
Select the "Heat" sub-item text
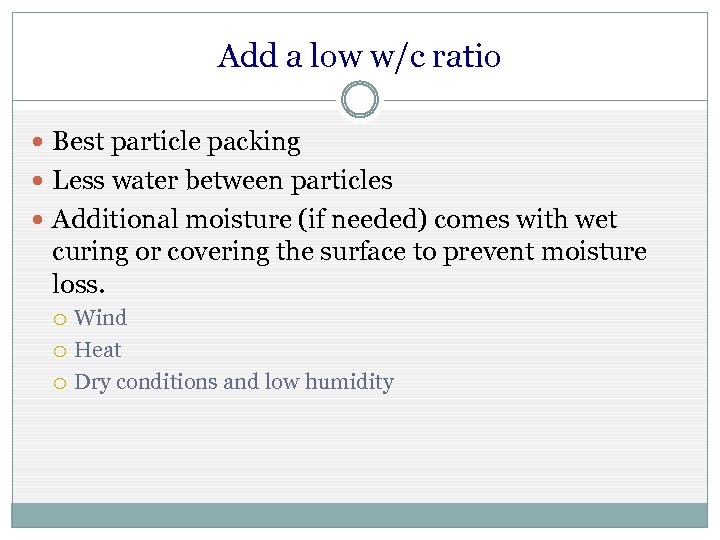pyautogui.click(x=98, y=350)
